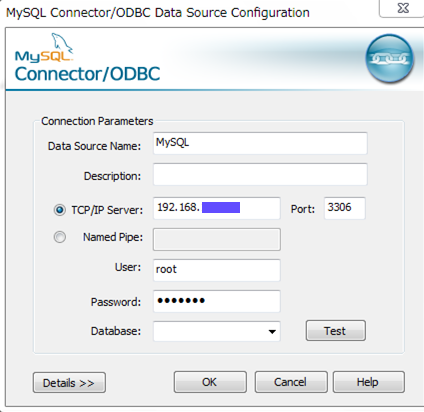Screen dimensions: 424x412
Task: Open the Database dropdown arrow
Action: tap(272, 331)
